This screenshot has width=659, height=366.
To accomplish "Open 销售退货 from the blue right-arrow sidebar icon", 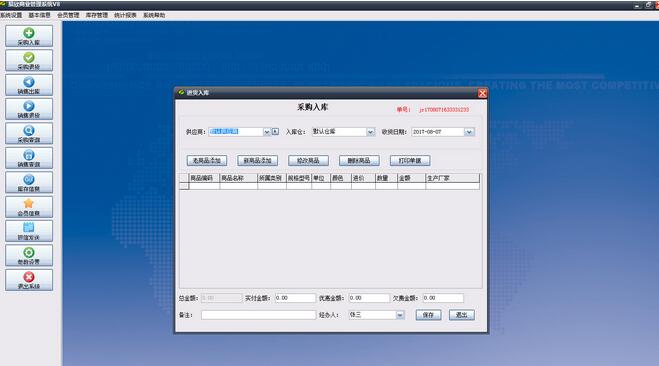I will point(29,109).
